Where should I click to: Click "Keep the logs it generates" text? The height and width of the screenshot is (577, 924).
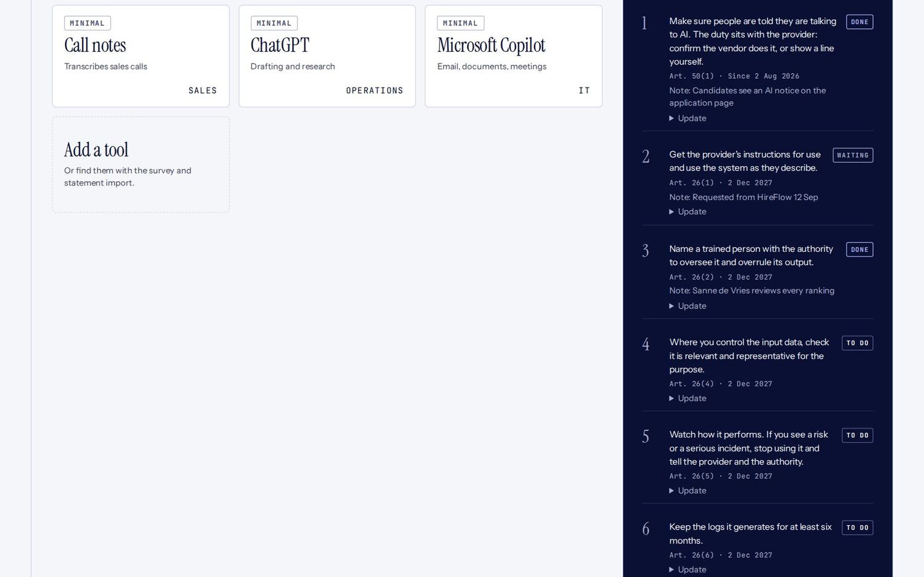(750, 534)
